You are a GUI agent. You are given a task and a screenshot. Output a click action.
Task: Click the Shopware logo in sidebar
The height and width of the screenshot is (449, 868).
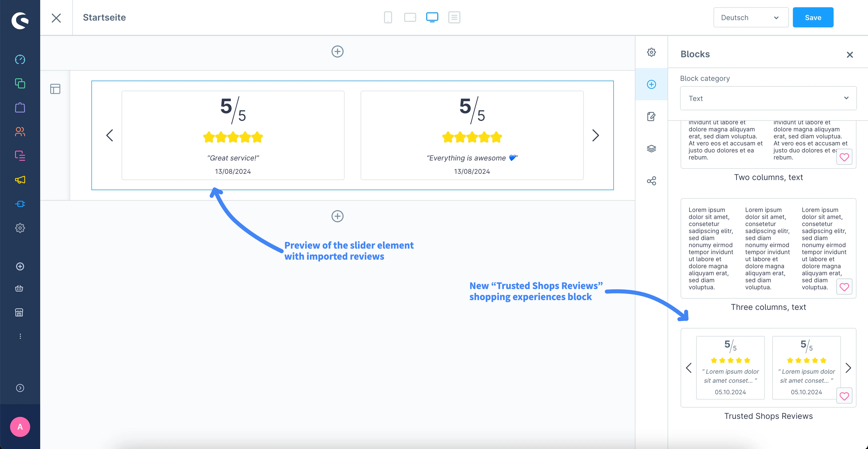coord(20,21)
